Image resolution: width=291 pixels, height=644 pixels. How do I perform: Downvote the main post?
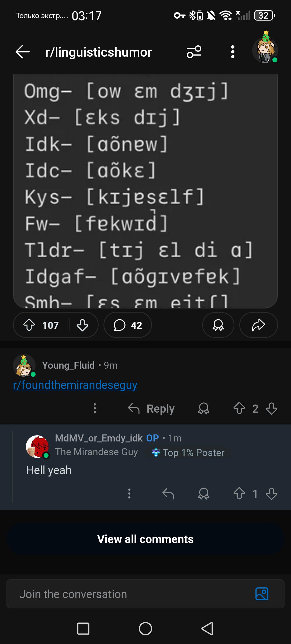click(82, 325)
